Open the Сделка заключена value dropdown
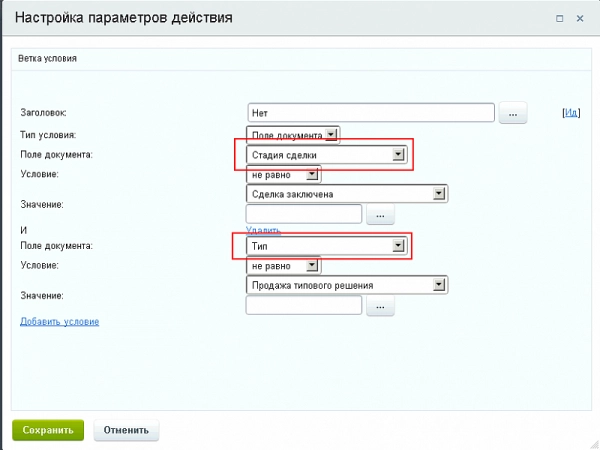 click(x=346, y=194)
